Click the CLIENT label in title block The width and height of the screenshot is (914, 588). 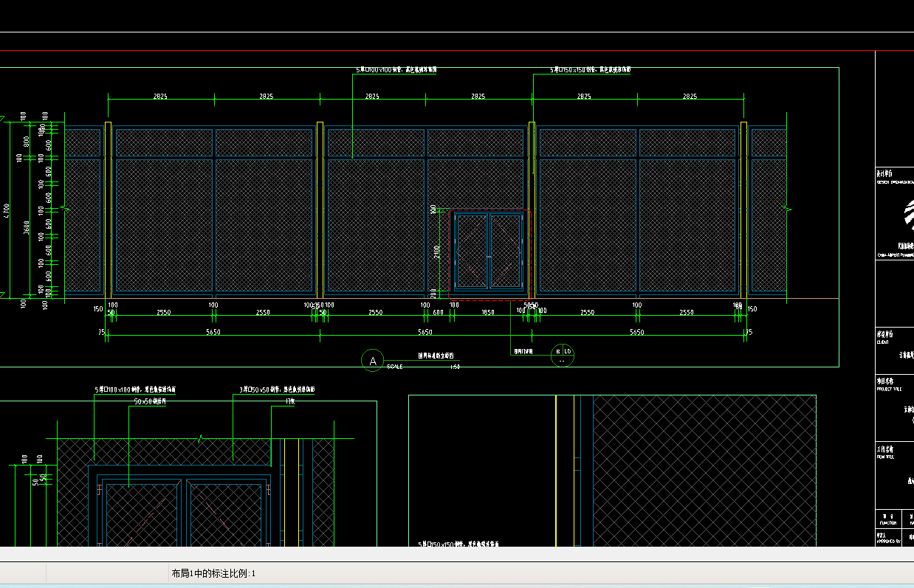coord(882,342)
